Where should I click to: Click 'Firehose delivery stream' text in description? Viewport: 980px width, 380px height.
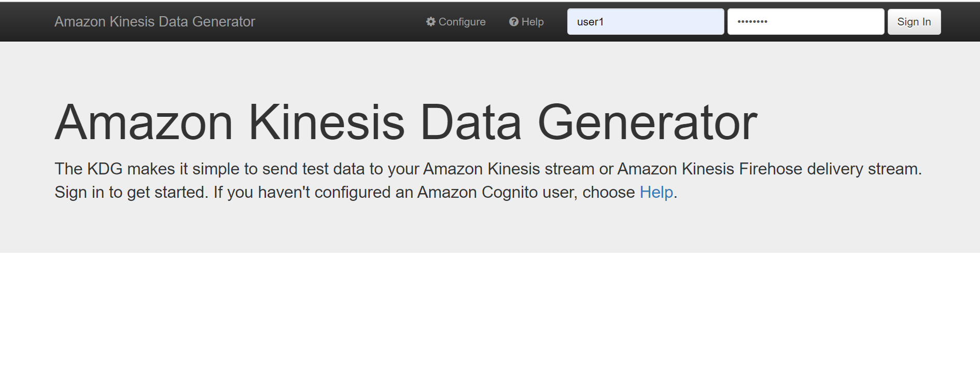829,169
